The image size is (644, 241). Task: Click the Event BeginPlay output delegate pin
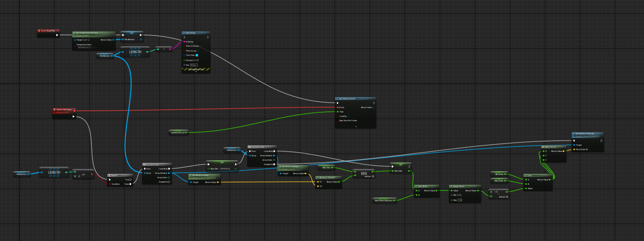pyautogui.click(x=58, y=31)
